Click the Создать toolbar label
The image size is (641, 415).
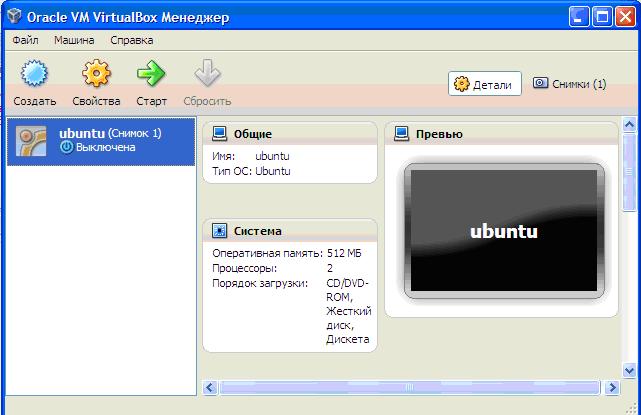(35, 101)
